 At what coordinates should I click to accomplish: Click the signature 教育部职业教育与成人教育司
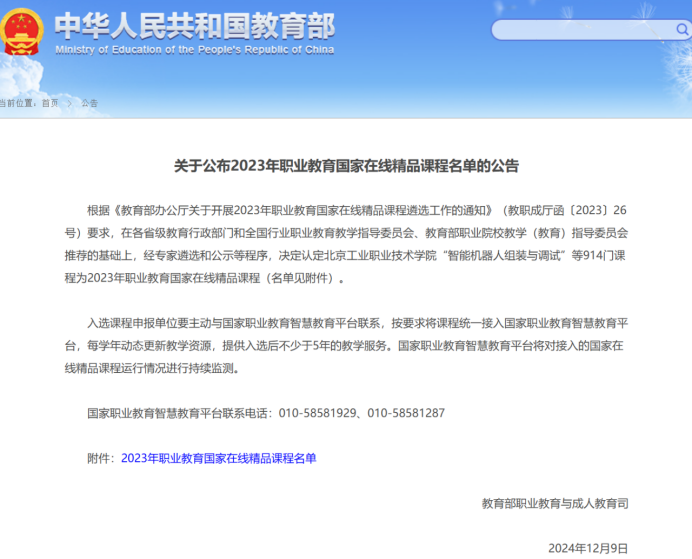coord(555,503)
